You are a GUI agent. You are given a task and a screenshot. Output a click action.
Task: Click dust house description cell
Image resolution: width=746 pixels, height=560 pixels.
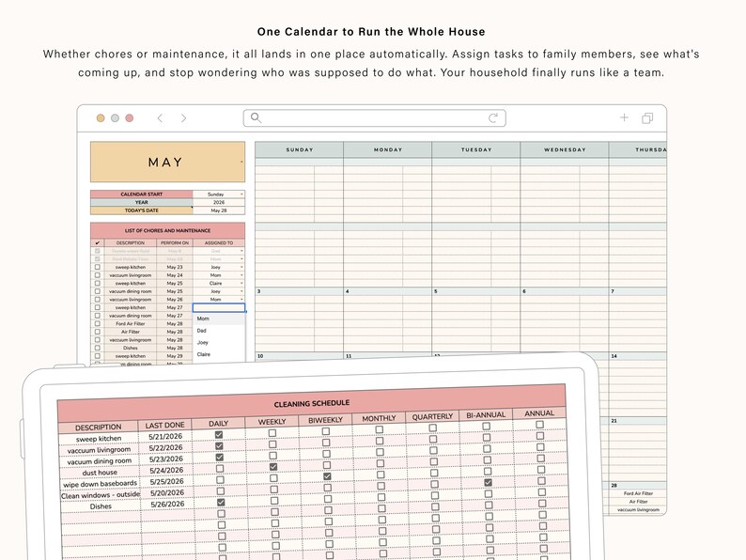100,473
